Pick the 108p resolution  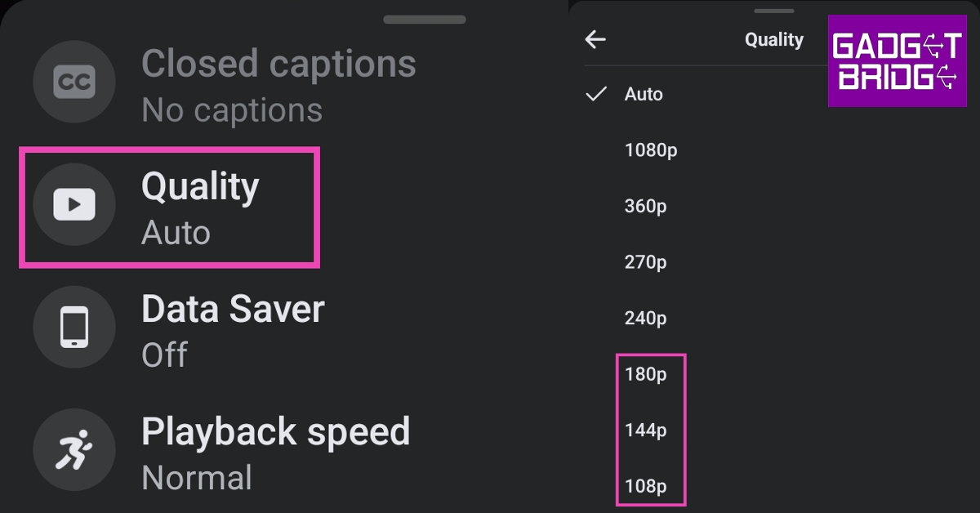(x=645, y=487)
